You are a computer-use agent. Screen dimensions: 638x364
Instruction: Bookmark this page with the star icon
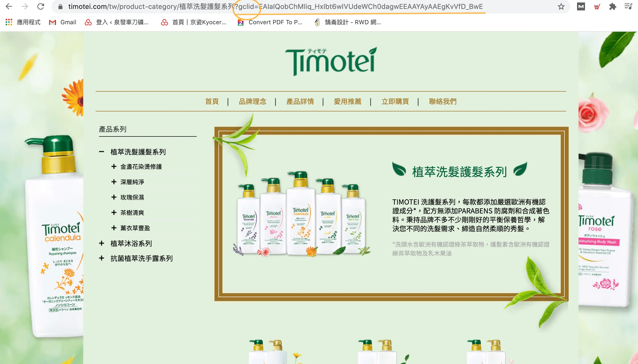[x=561, y=6]
